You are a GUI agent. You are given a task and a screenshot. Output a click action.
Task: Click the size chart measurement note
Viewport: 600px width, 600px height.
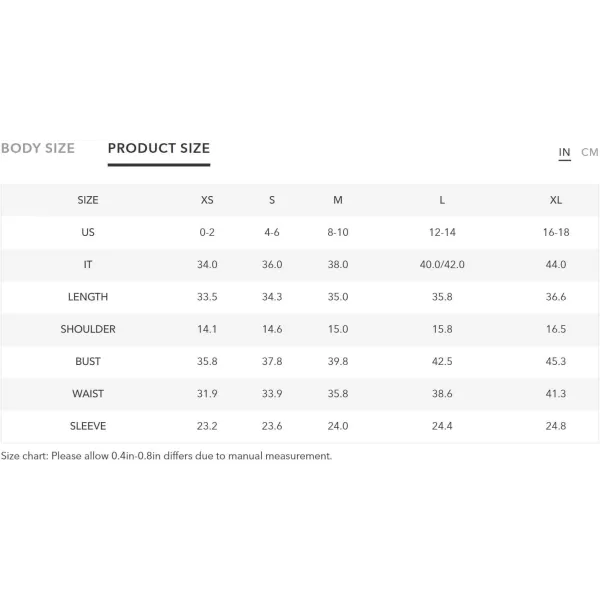166,456
